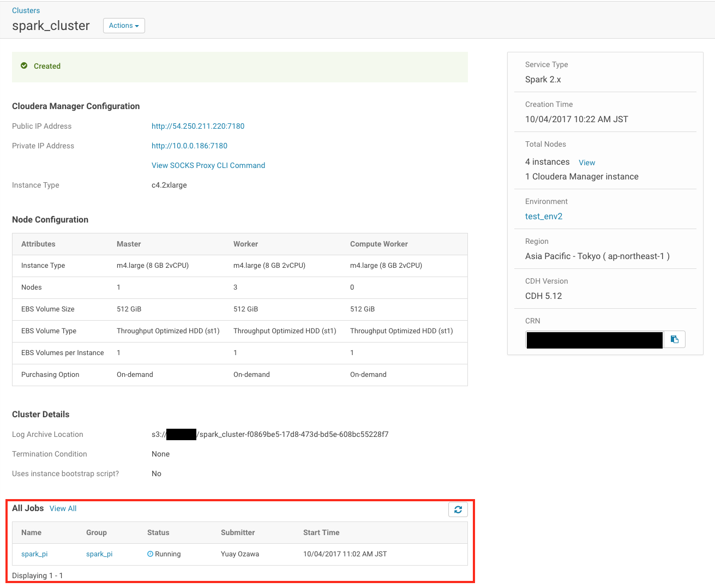Refresh the All Jobs list
This screenshot has width=715, height=588.
pos(458,509)
